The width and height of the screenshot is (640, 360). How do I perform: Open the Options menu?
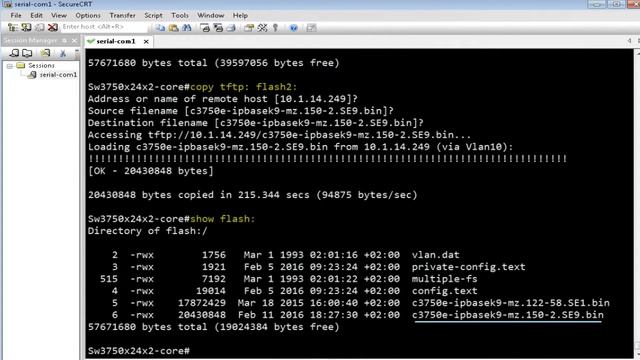pyautogui.click(x=88, y=15)
